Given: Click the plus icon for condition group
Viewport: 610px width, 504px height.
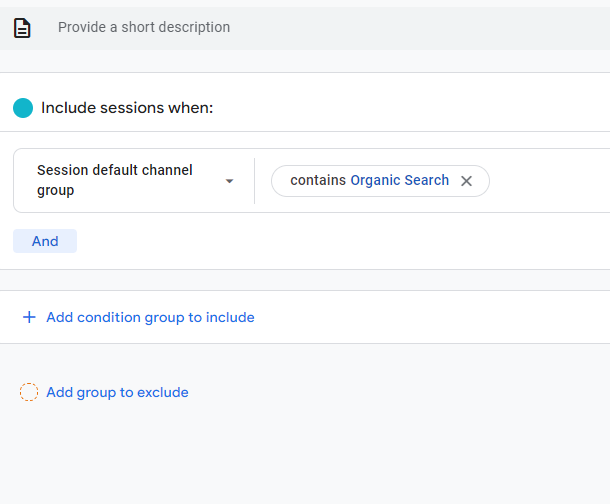Looking at the screenshot, I should click(x=29, y=317).
